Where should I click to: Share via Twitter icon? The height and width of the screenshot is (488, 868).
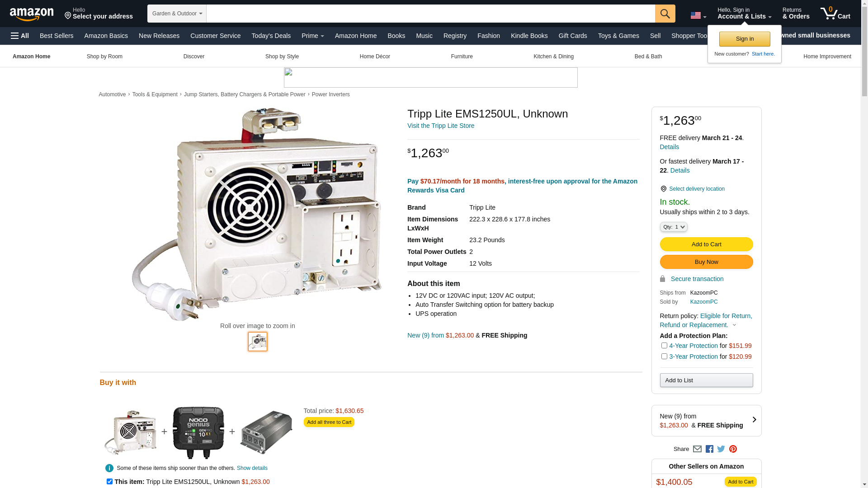[721, 449]
